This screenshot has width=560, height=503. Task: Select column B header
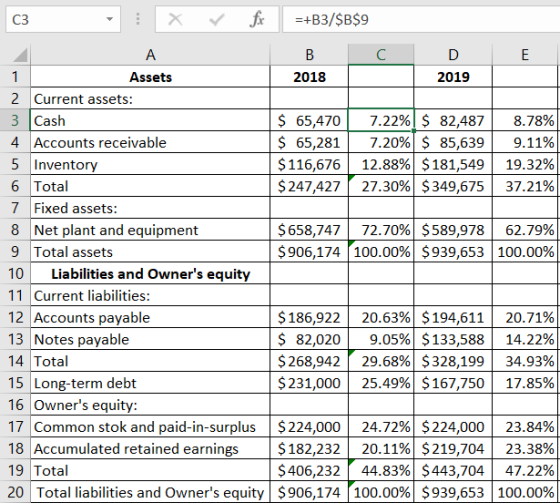click(309, 55)
